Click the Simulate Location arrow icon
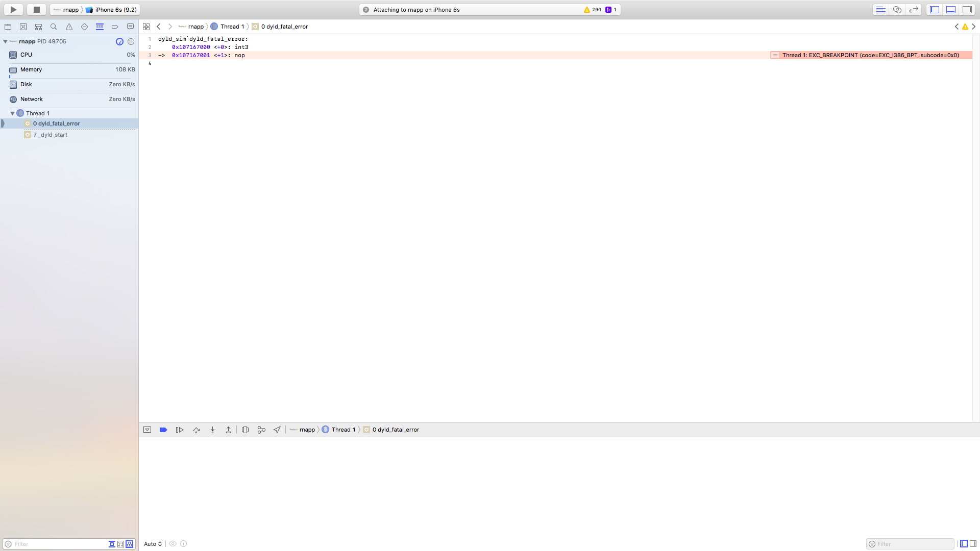This screenshot has height=551, width=980. point(277,430)
